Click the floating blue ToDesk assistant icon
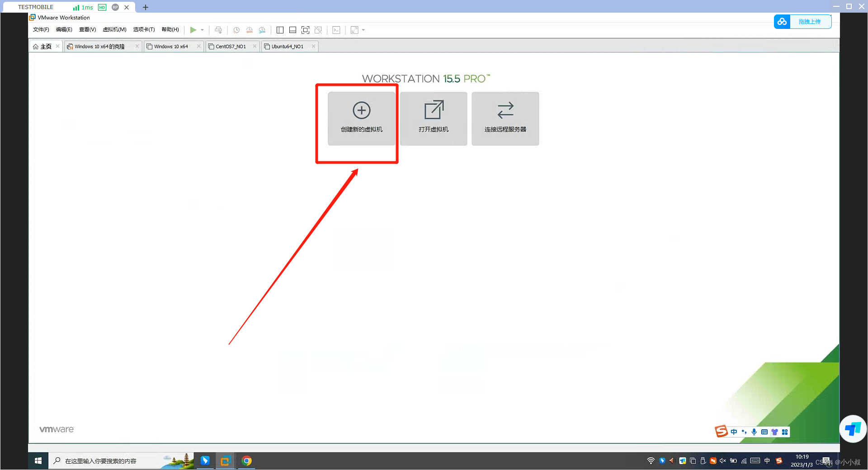Viewport: 868px width, 470px height. pos(853,429)
